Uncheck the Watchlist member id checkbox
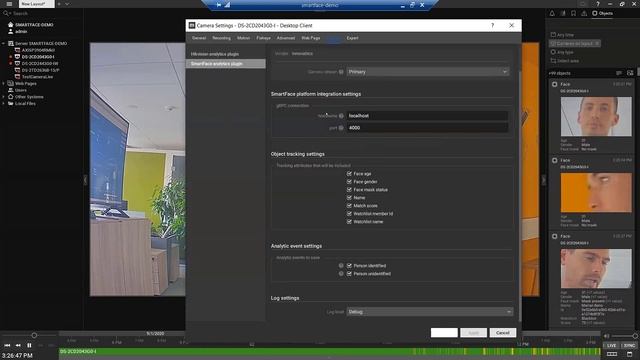640x360 pixels. click(349, 213)
